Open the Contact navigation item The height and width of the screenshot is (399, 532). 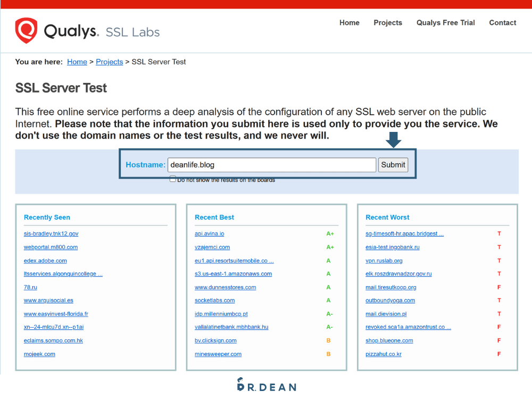click(502, 23)
